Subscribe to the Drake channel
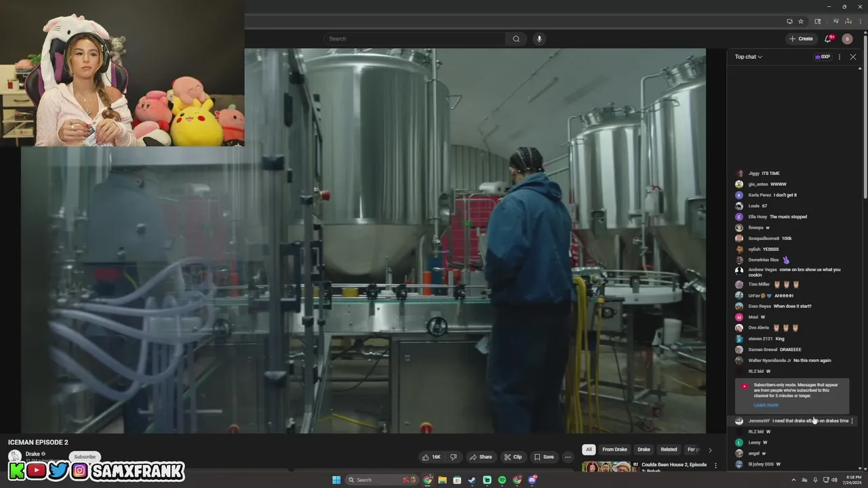The width and height of the screenshot is (868, 488). tap(85, 457)
